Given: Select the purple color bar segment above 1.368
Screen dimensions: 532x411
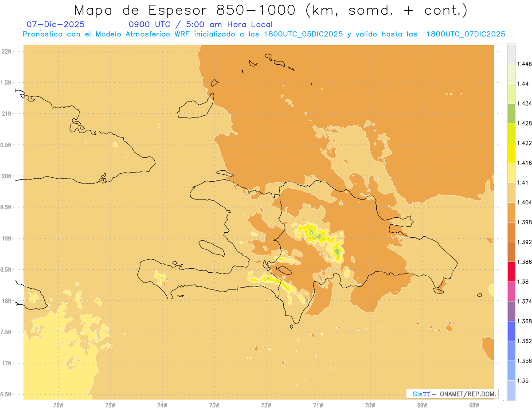Looking at the screenshot, I should pyautogui.click(x=511, y=311).
